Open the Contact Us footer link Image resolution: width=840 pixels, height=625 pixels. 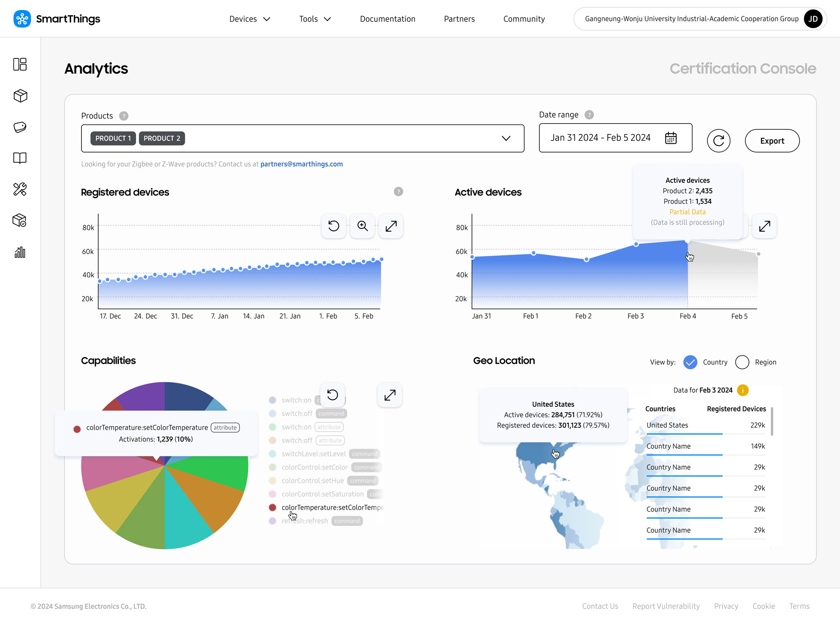600,606
